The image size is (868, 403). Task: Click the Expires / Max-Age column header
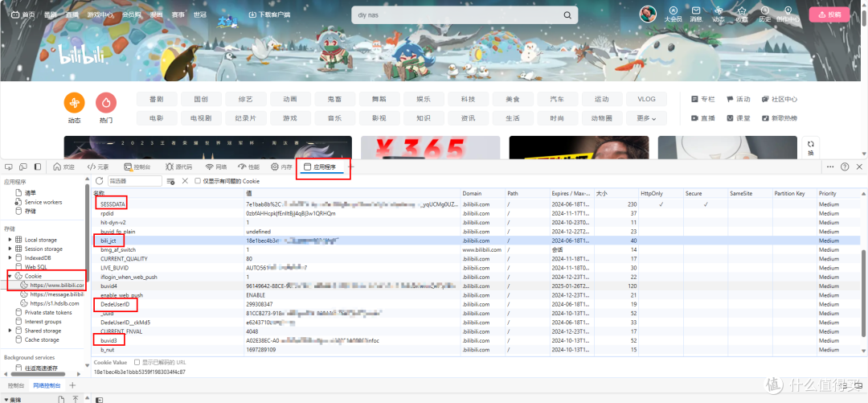click(572, 194)
